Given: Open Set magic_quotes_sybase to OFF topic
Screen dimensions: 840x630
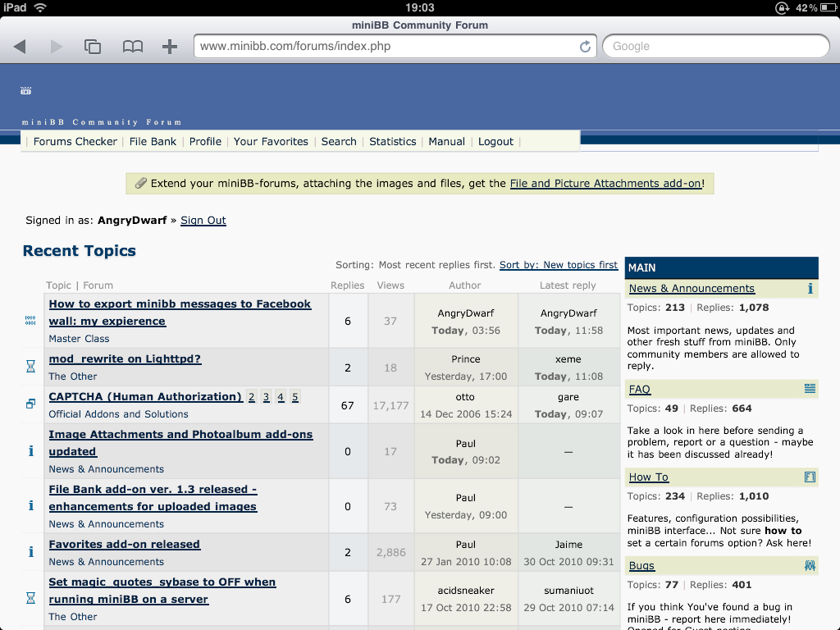Looking at the screenshot, I should coord(162,591).
